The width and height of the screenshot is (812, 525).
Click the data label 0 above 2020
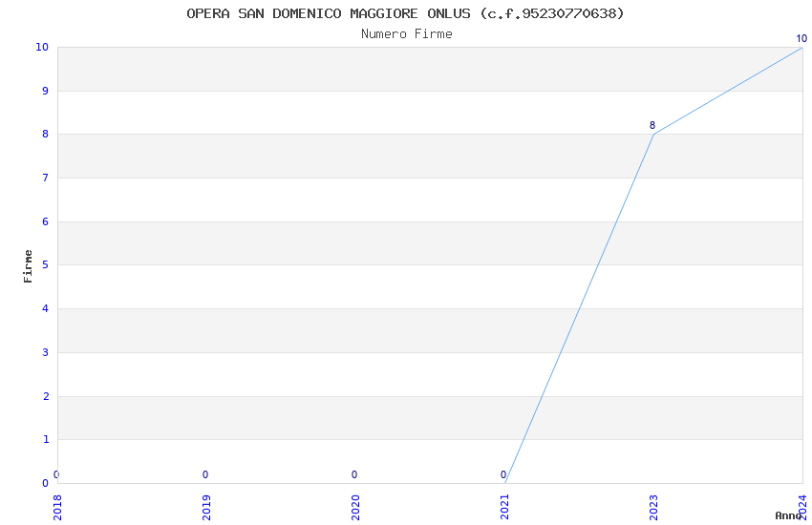point(354,474)
